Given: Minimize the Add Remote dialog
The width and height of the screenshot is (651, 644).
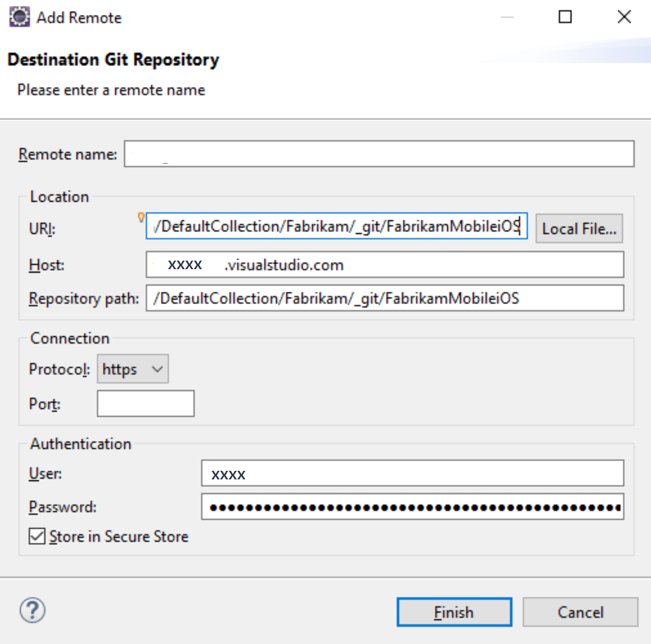Looking at the screenshot, I should coord(506,17).
